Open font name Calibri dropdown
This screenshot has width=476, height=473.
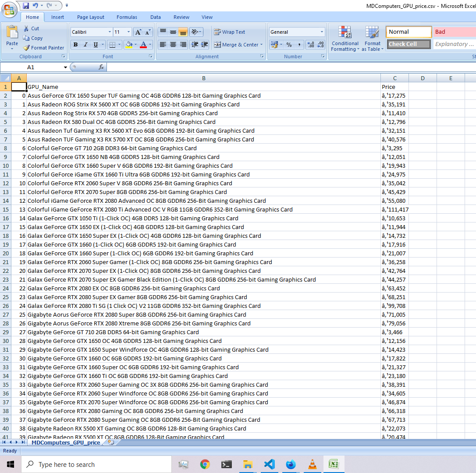[110, 32]
